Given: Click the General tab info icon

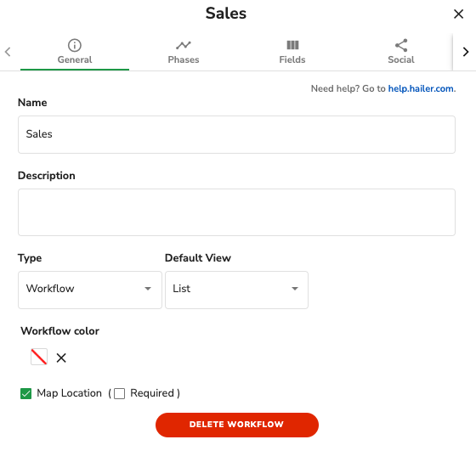Looking at the screenshot, I should pyautogui.click(x=75, y=45).
